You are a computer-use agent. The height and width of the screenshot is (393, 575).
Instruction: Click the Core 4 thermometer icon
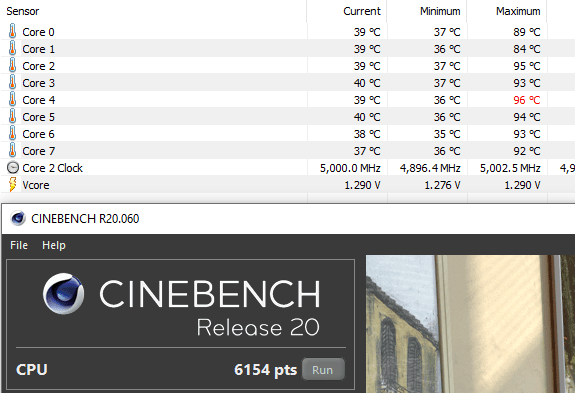tap(12, 100)
